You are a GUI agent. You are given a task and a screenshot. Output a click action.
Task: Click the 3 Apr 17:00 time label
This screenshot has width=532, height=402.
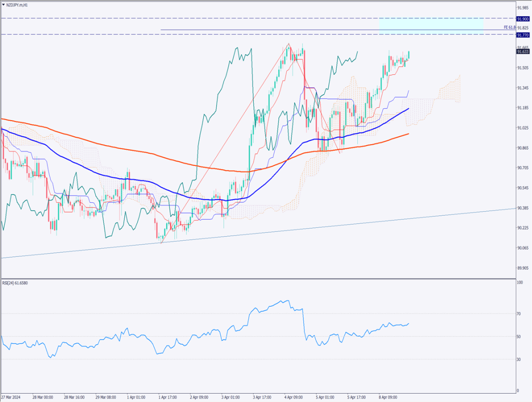tap(263, 397)
